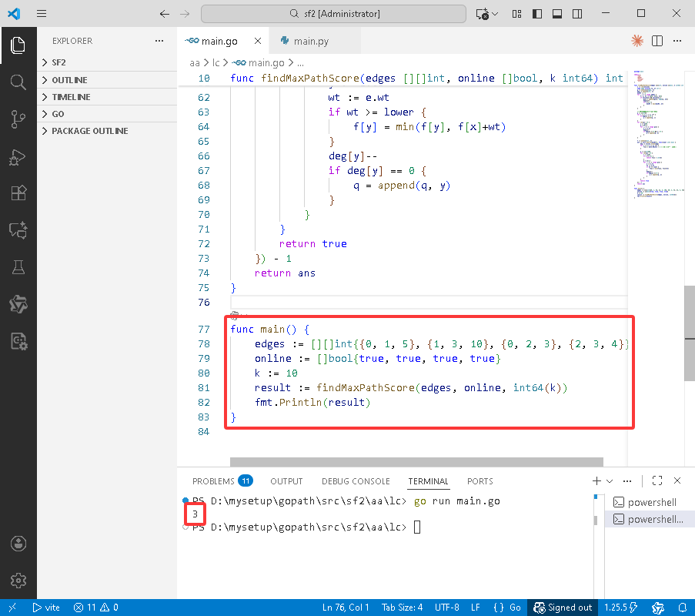Screen dimensions: 695x616
Task: Select the first powershell terminal entry
Action: 650,502
